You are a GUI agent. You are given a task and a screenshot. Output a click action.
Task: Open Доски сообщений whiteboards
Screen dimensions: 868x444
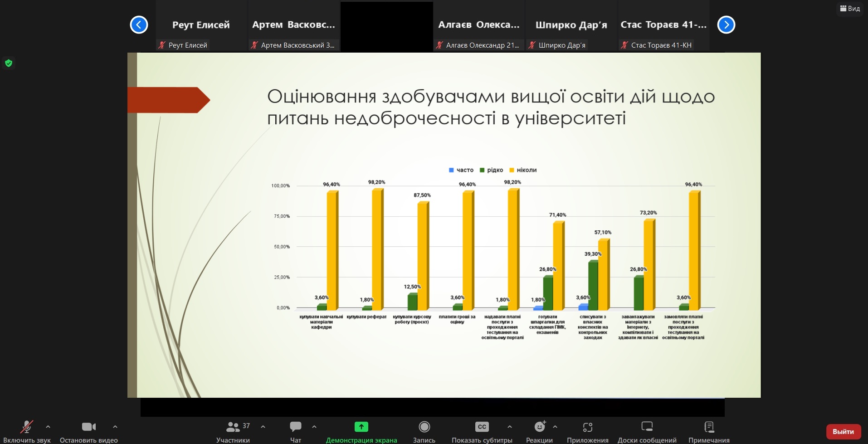647,431
